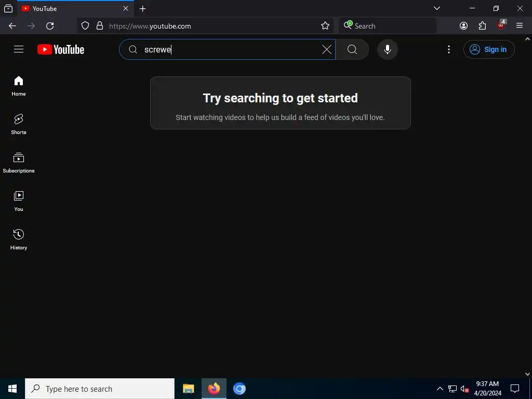Open the YouTube guide hamburger menu
532x399 pixels.
pos(19,49)
